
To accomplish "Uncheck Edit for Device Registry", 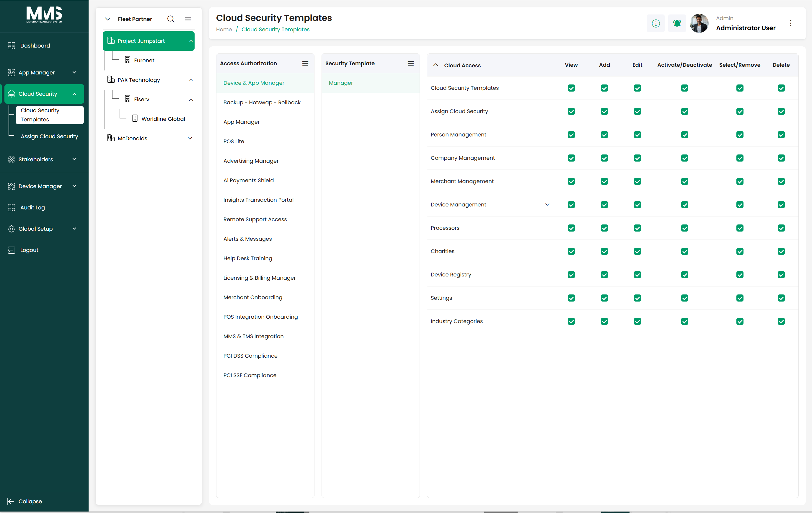I will click(x=637, y=275).
